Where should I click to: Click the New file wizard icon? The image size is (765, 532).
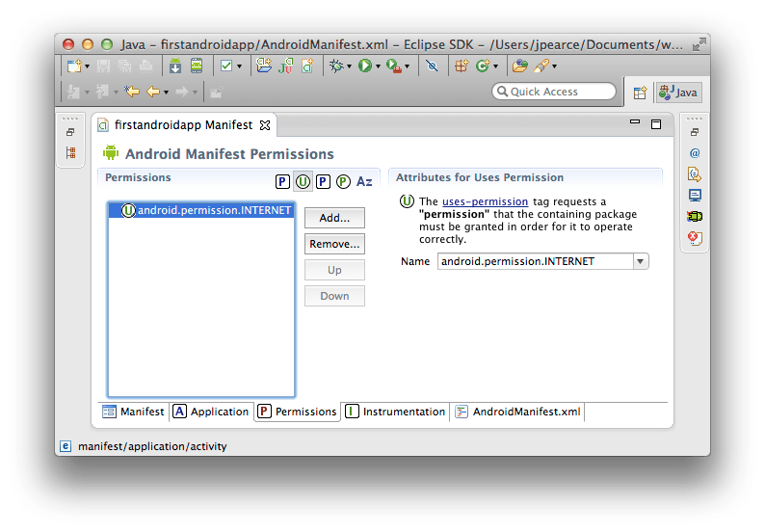[74, 66]
